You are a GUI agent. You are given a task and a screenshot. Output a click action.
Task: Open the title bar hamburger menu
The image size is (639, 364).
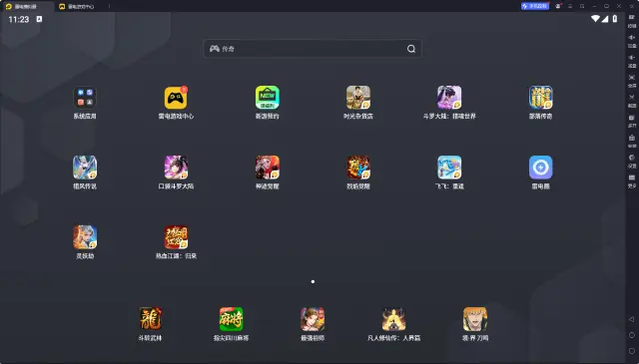coord(570,6)
